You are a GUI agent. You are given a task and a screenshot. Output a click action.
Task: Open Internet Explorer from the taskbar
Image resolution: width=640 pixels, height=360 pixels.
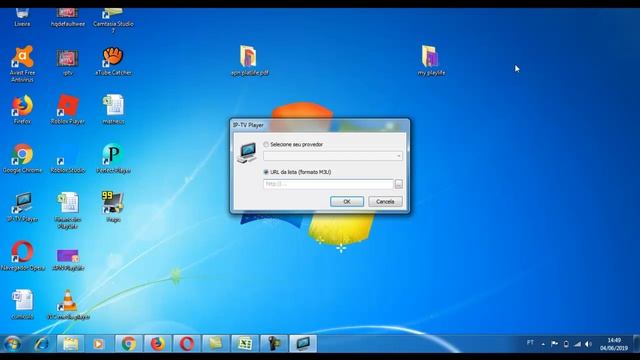[41, 344]
